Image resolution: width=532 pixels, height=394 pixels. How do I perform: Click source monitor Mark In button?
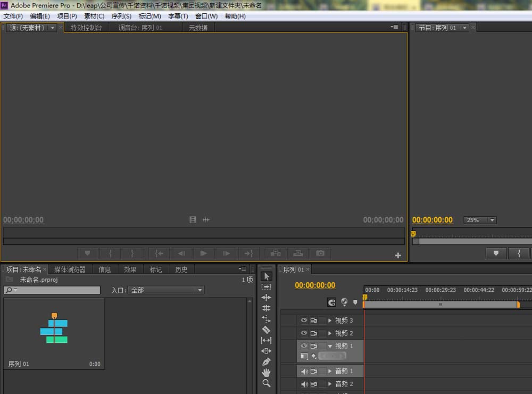[x=110, y=253]
